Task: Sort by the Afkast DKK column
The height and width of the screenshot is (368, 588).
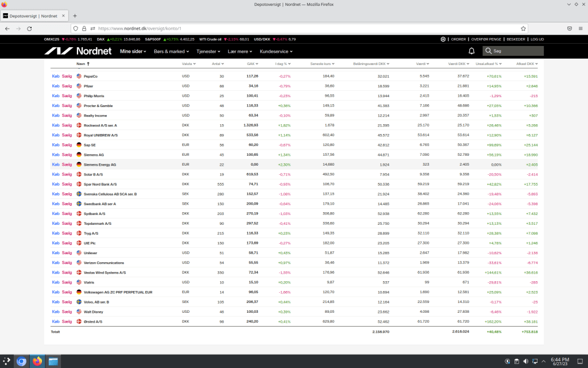Action: click(525, 64)
